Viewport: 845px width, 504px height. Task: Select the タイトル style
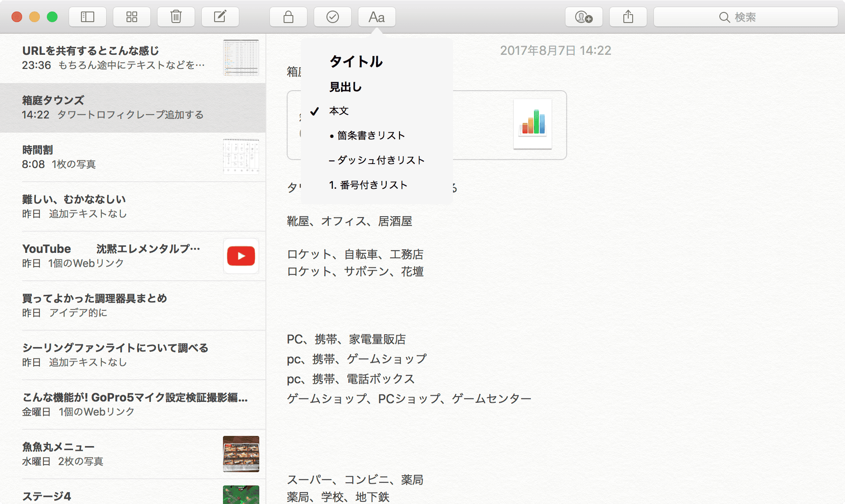point(356,61)
